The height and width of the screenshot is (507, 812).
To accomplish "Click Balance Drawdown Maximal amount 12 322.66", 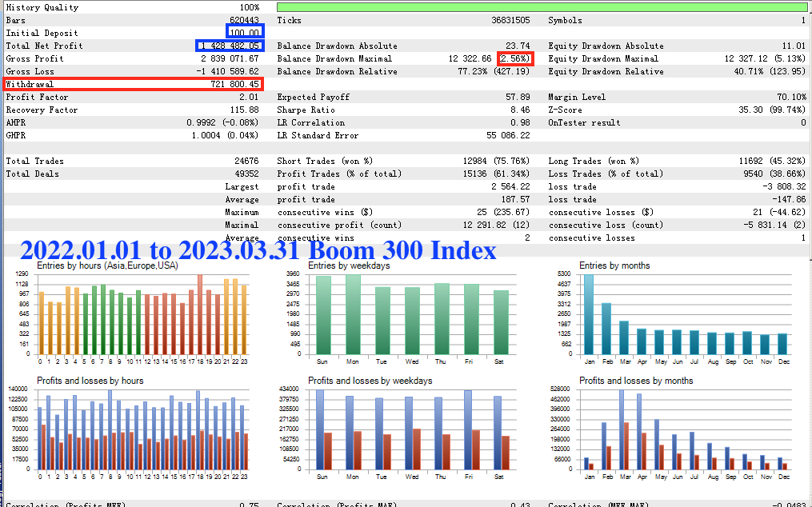I will click(470, 58).
